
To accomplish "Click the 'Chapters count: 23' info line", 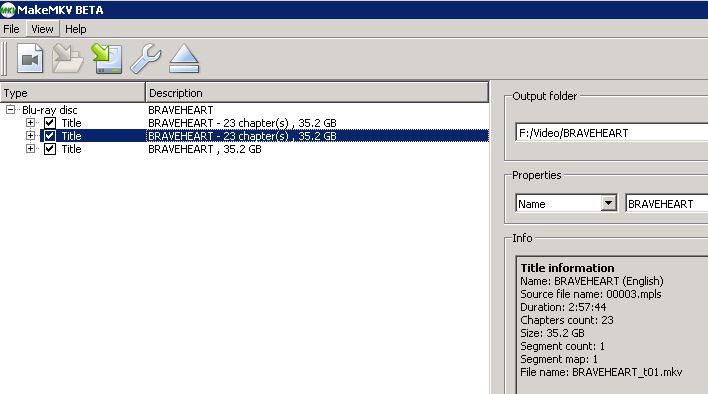I will [567, 320].
